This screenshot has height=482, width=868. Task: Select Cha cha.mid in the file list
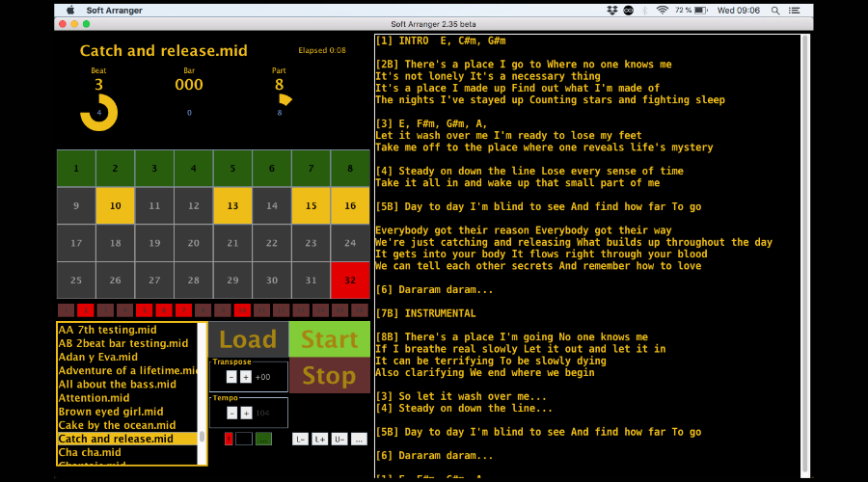click(127, 453)
